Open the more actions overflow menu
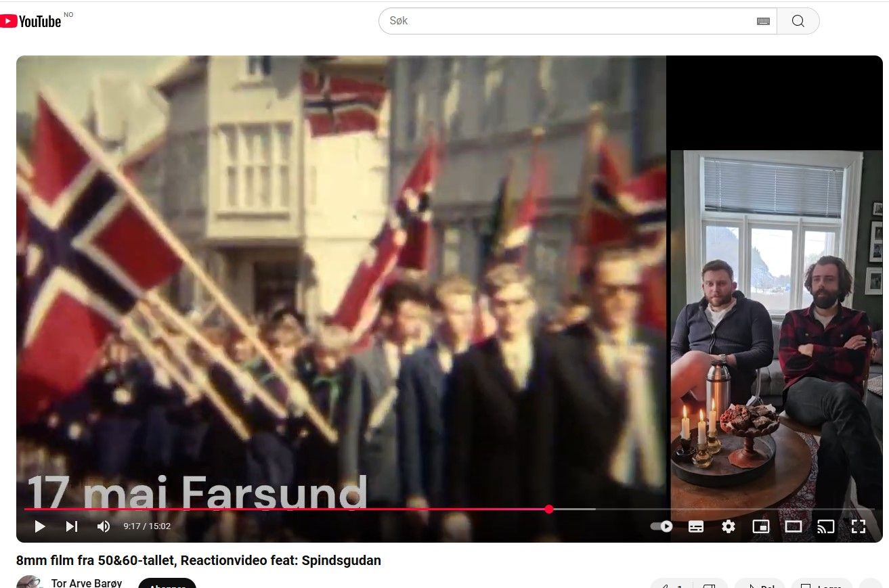 click(869, 586)
